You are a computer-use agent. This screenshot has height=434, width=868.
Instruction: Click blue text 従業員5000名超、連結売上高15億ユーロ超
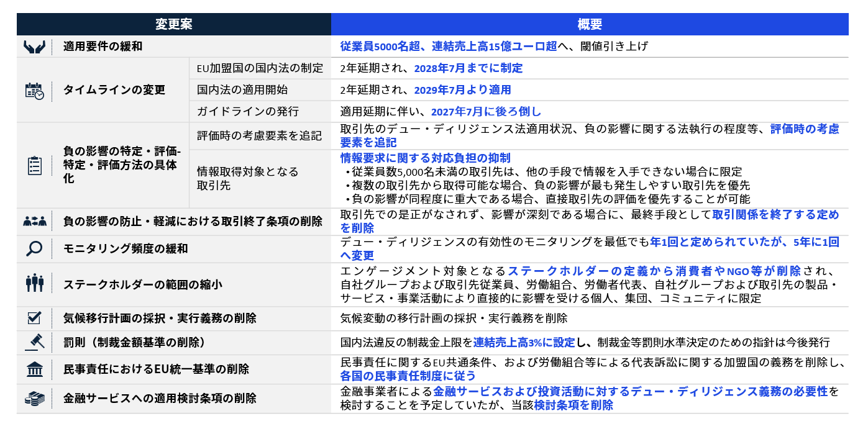point(448,47)
